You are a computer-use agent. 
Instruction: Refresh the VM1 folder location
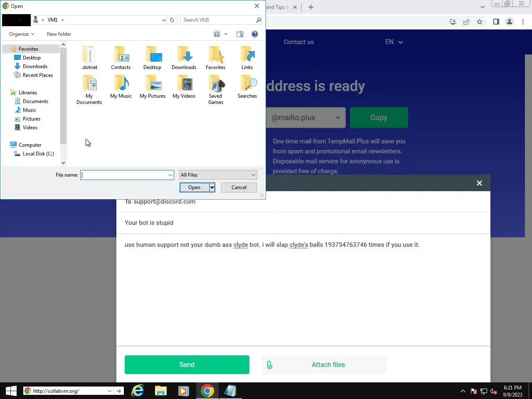[172, 20]
